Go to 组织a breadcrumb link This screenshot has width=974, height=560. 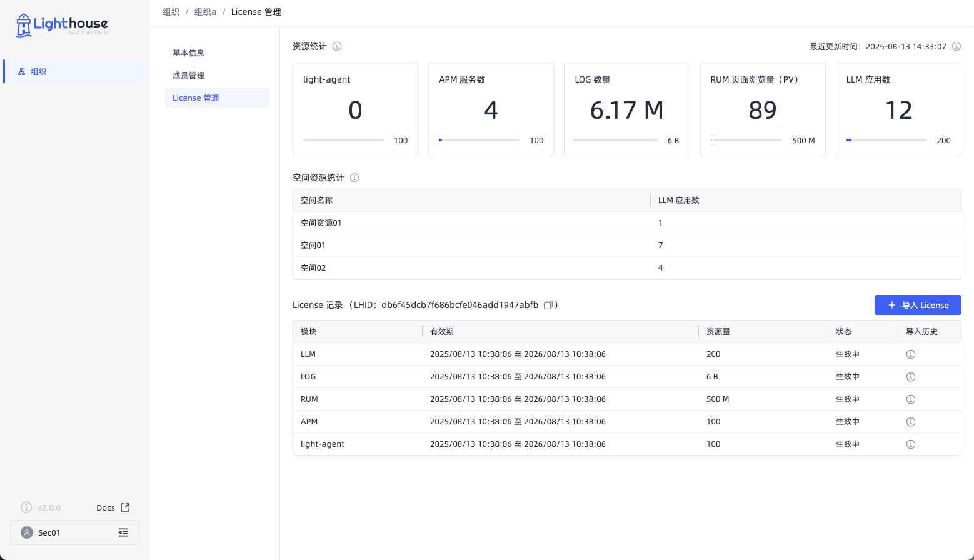[x=205, y=12]
